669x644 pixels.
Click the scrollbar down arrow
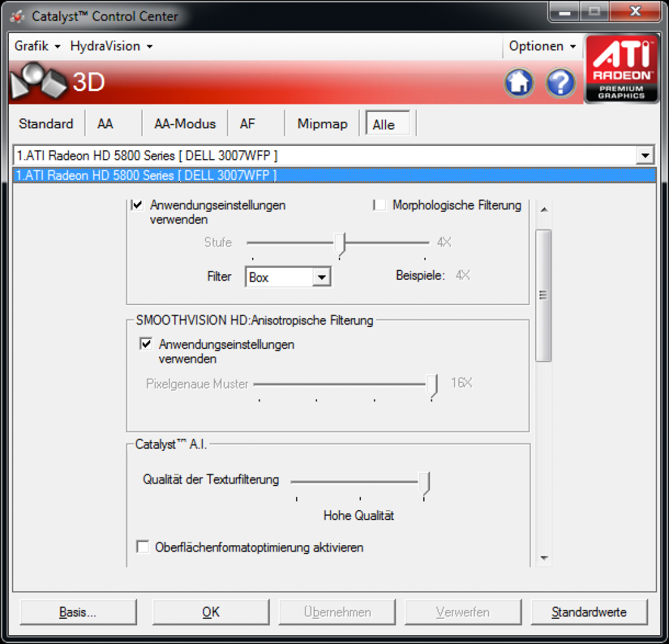tap(544, 558)
